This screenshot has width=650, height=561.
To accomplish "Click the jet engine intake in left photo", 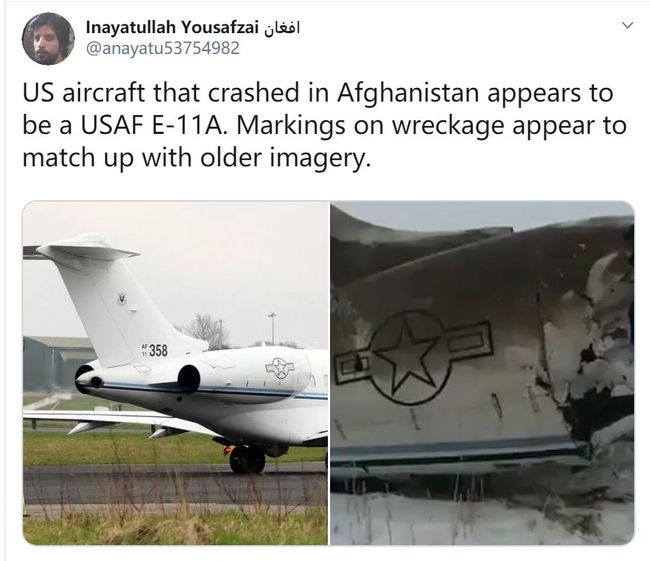I will (189, 379).
